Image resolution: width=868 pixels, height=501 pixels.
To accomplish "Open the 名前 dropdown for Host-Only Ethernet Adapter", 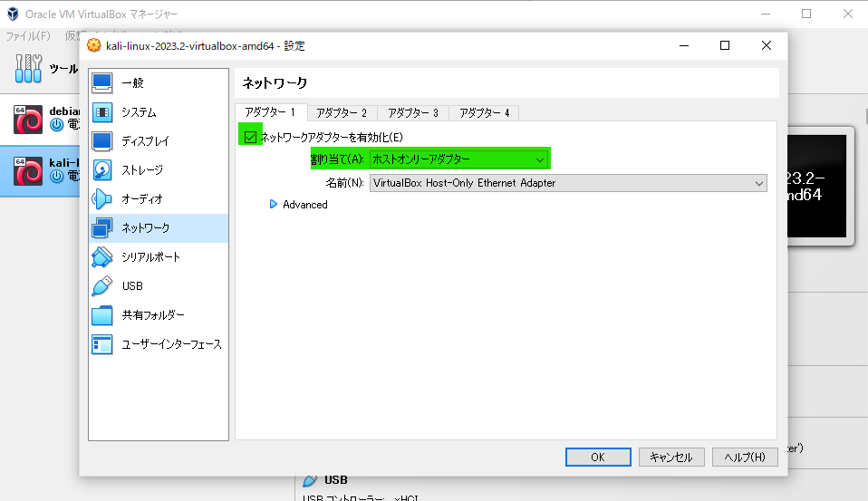I will 568,183.
